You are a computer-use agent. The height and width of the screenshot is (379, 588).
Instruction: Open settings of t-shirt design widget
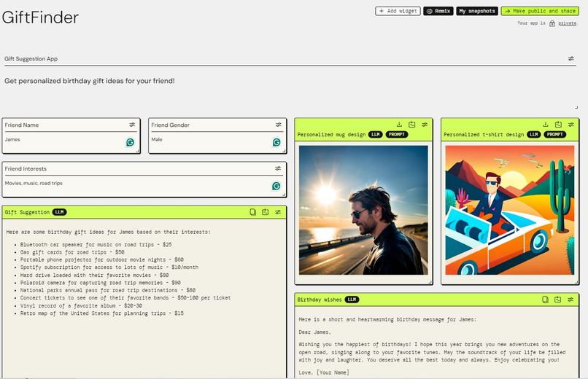[570, 125]
